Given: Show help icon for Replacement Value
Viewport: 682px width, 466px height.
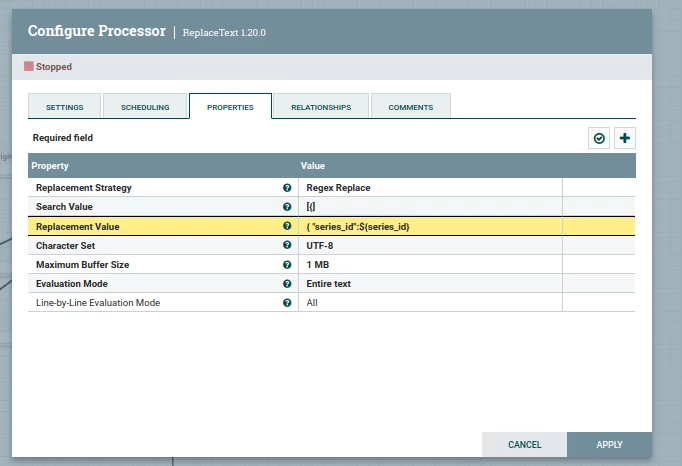Looking at the screenshot, I should 287,225.
